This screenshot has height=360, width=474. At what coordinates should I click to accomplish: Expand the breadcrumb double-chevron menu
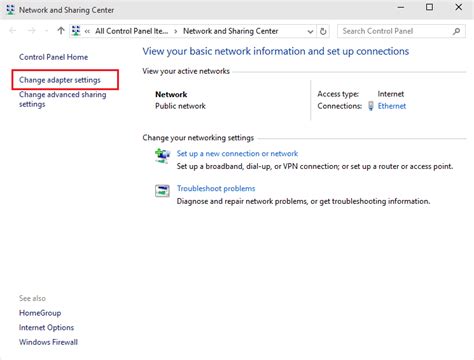pos(87,31)
